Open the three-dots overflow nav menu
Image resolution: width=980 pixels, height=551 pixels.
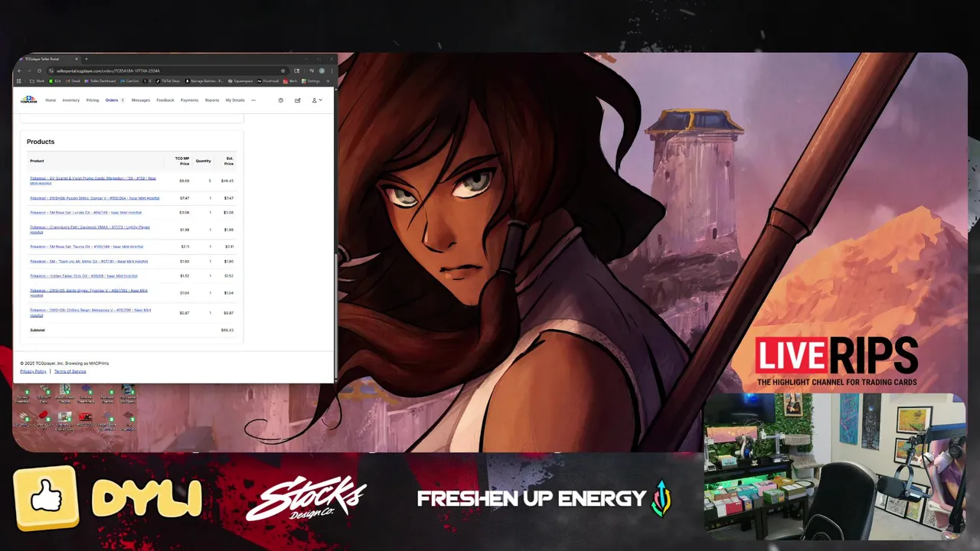253,100
